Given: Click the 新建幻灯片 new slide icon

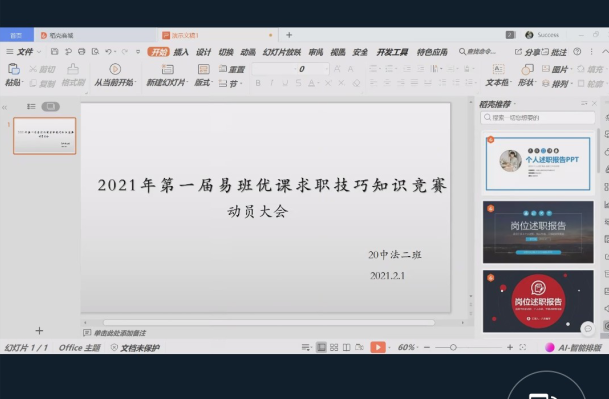Looking at the screenshot, I should pyautogui.click(x=167, y=69).
